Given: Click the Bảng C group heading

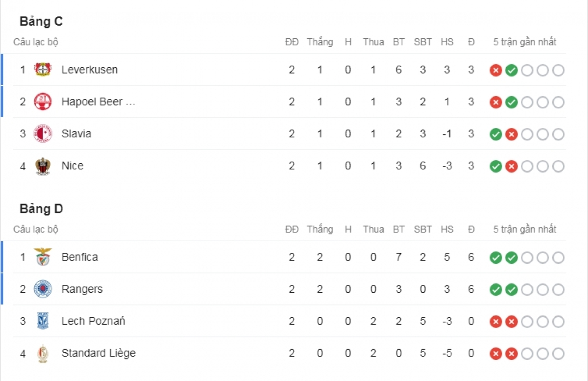Looking at the screenshot, I should tap(41, 22).
